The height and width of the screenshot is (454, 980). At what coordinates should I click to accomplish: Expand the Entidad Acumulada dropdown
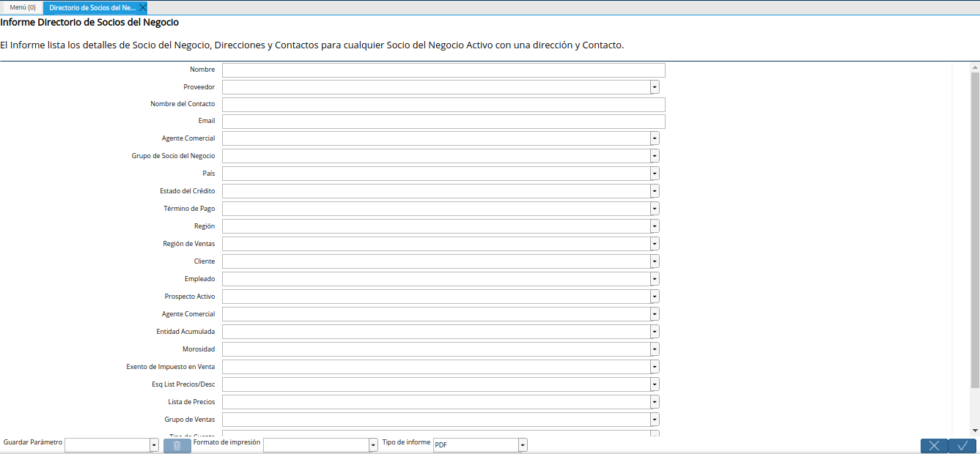655,332
